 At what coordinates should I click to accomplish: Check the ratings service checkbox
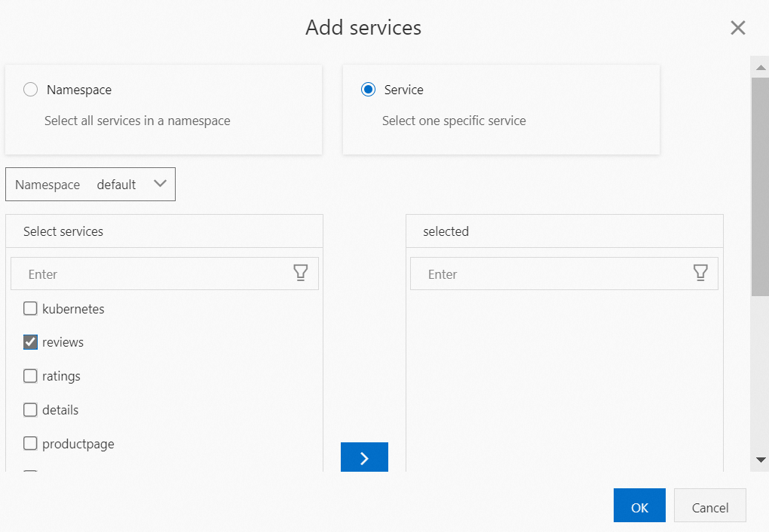click(30, 376)
